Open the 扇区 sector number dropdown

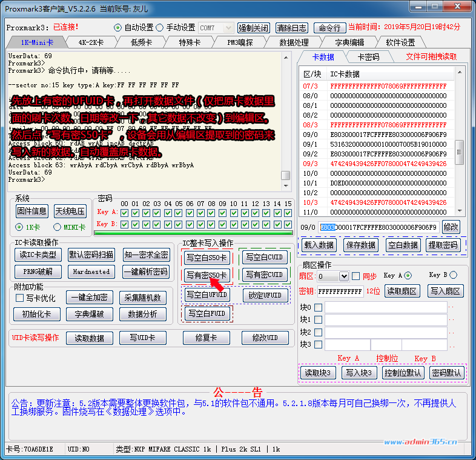[344, 276]
